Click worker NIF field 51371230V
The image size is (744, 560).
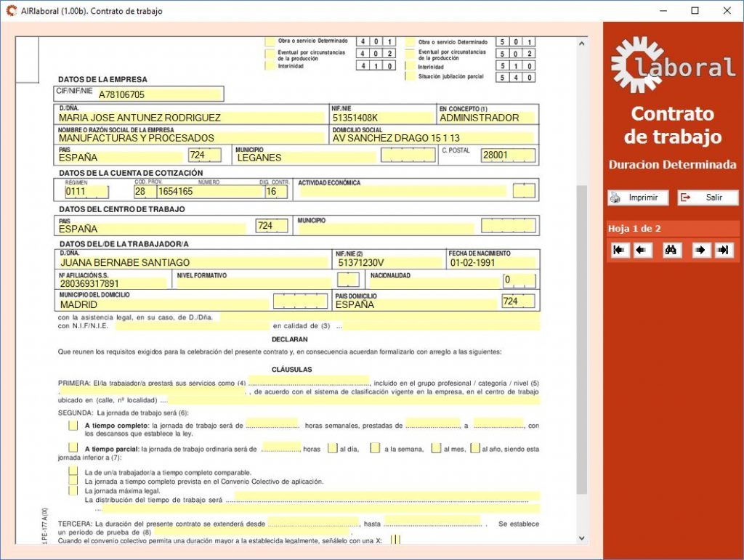389,262
